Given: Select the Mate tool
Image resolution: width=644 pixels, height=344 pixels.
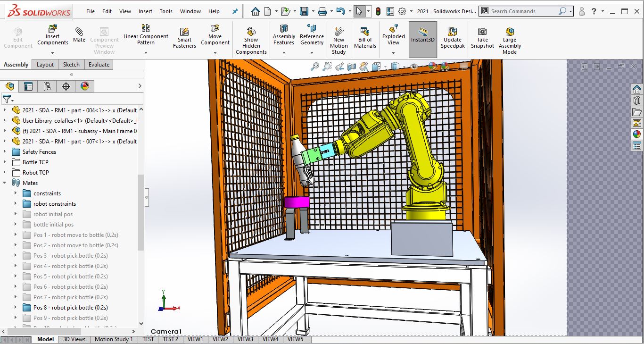Looking at the screenshot, I should click(79, 34).
